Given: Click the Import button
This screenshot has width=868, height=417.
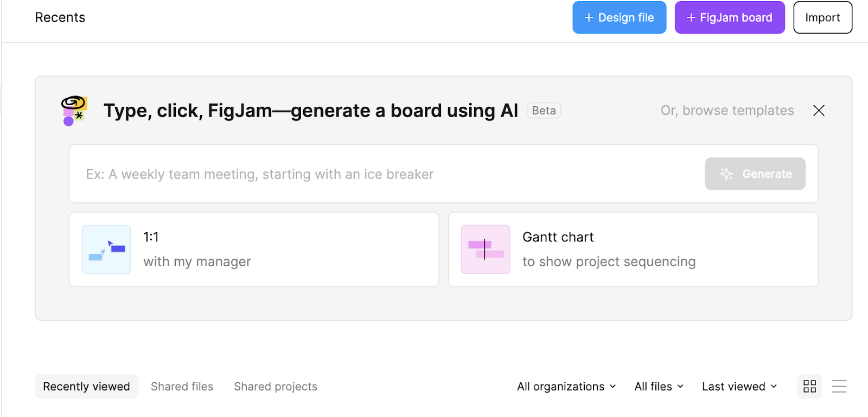Looking at the screenshot, I should click(822, 17).
